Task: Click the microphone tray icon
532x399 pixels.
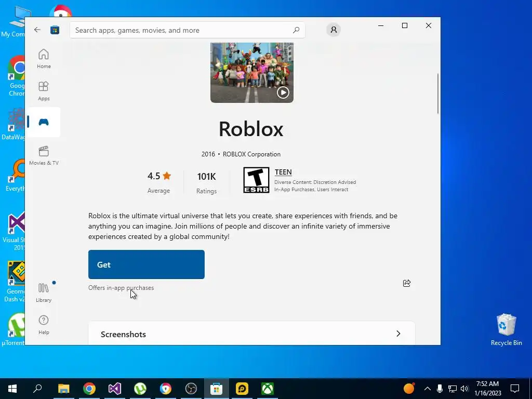Action: [x=440, y=389]
